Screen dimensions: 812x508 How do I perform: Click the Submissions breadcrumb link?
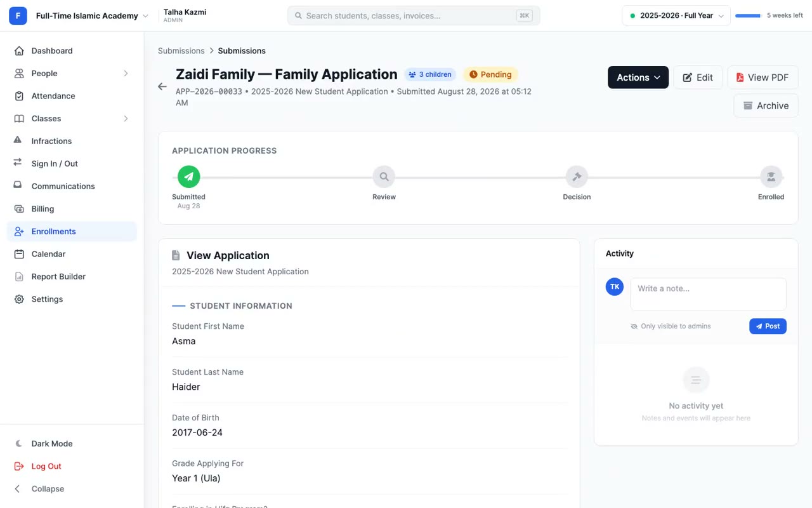click(181, 51)
